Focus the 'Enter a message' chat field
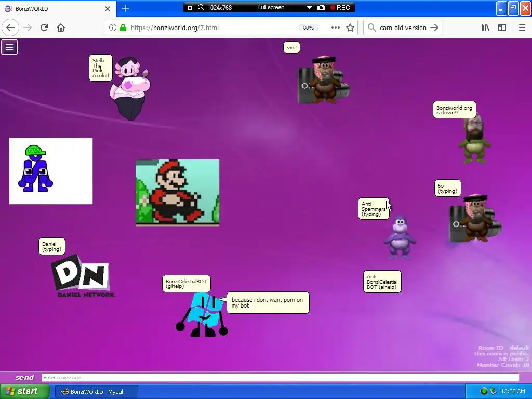532x399 pixels. [x=280, y=378]
